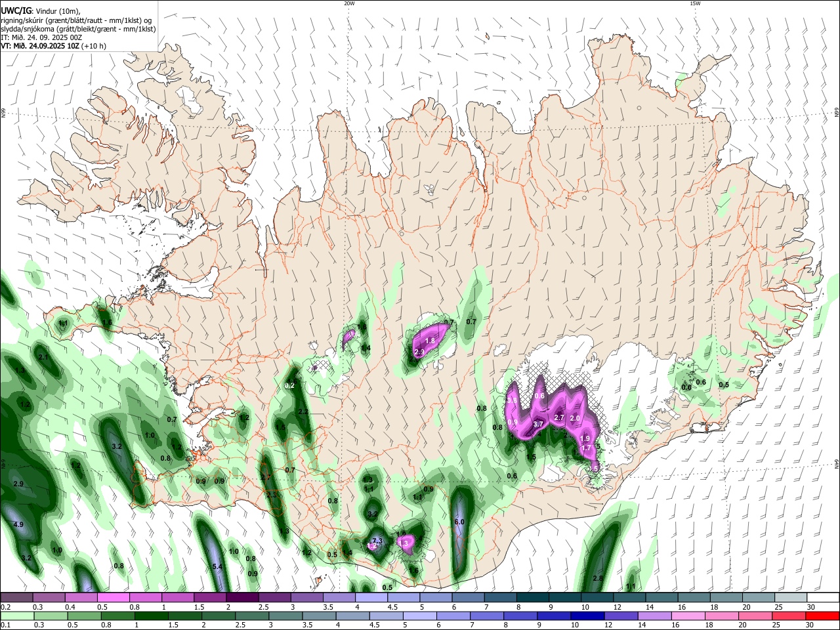Click the '3.7' snowfall value in the purple area
Image resolution: width=840 pixels, height=630 pixels.
coord(538,425)
